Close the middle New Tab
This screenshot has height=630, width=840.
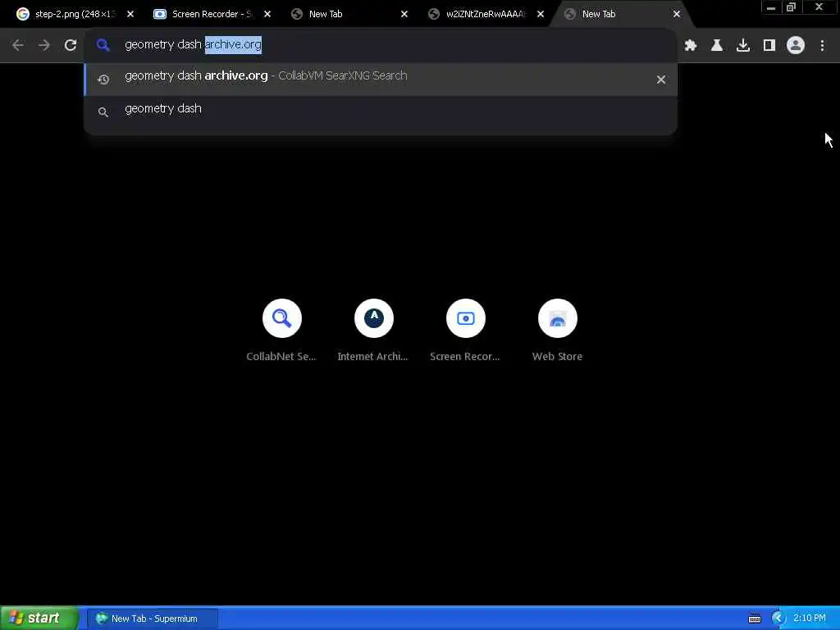coord(404,14)
